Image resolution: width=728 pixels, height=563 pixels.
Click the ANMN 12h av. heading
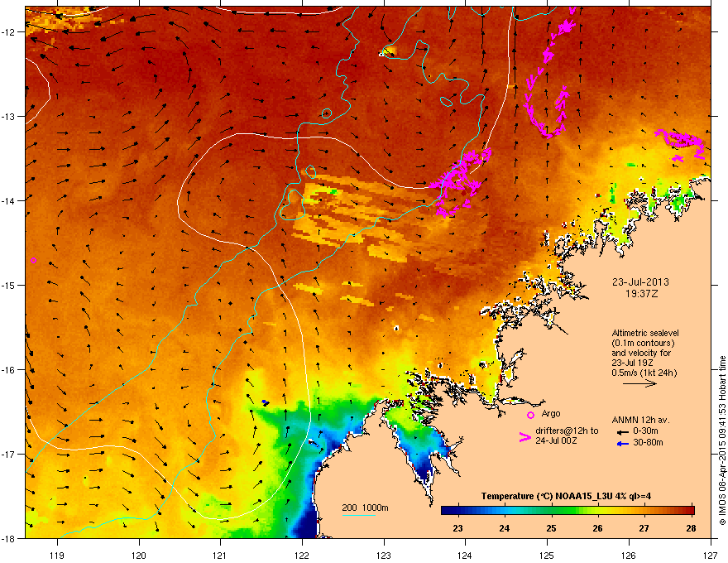[x=640, y=420]
